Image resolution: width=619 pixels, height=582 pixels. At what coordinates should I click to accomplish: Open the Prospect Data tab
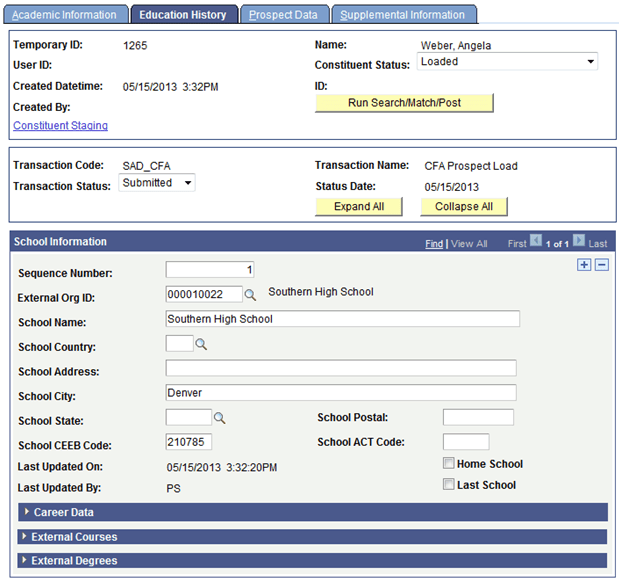point(285,15)
